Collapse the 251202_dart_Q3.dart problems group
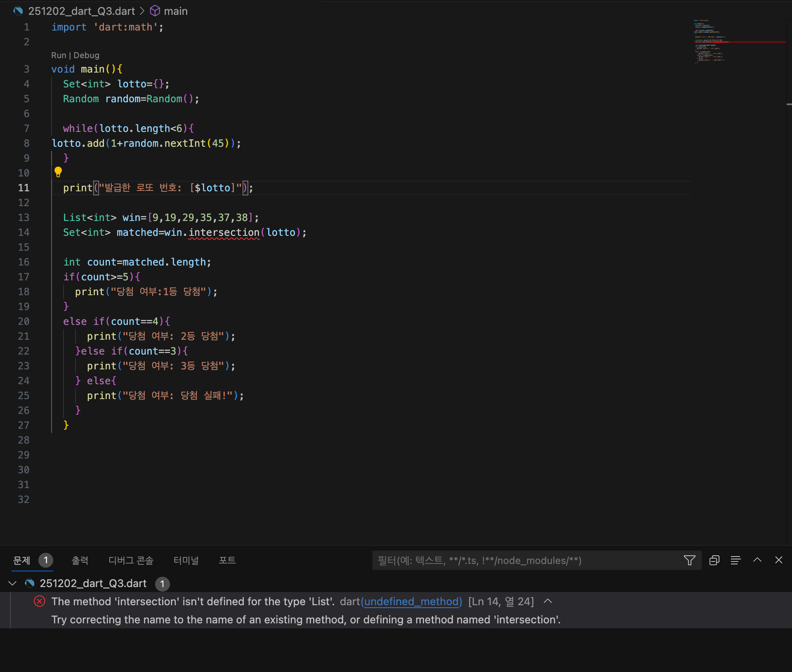792x672 pixels. coord(12,583)
